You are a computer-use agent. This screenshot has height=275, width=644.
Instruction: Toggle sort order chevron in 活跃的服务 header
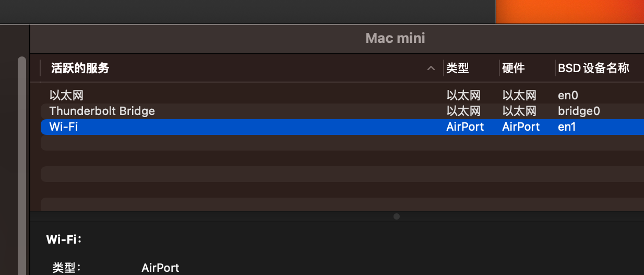(431, 68)
